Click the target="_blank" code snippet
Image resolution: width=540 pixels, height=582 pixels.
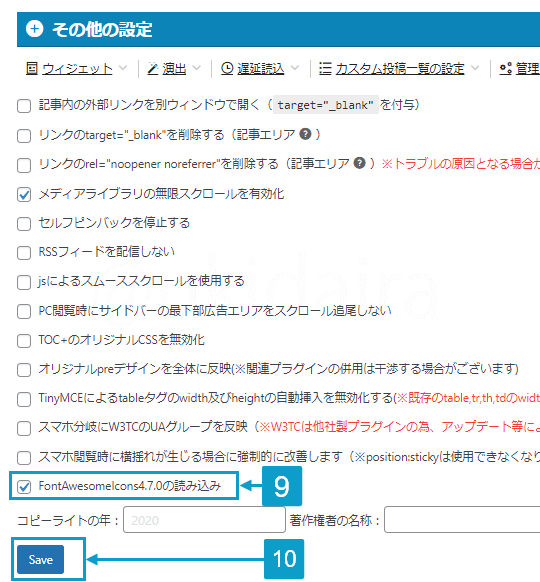(325, 105)
